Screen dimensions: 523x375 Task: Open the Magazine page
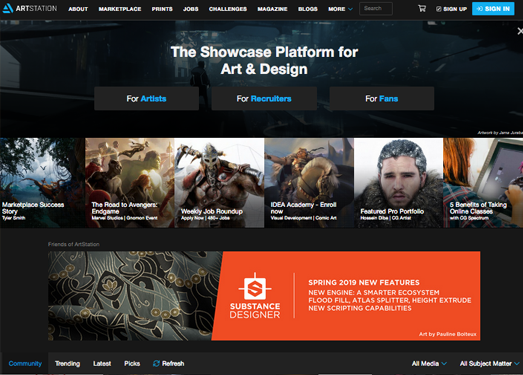click(x=272, y=9)
